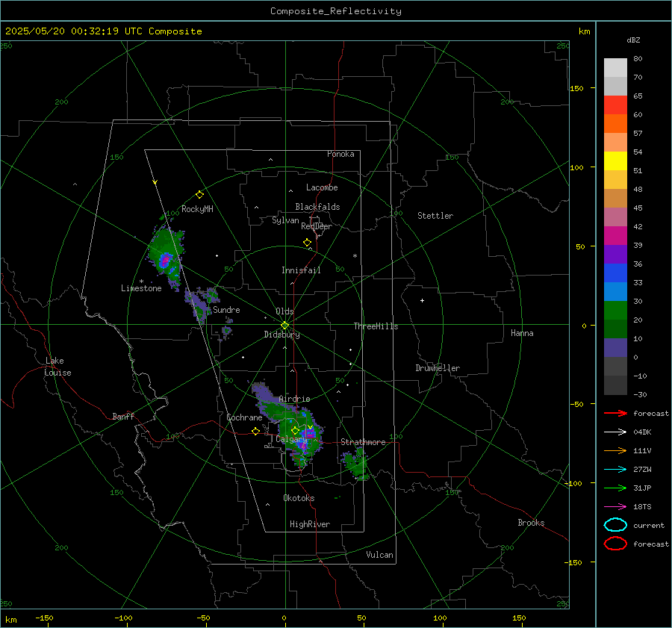Click the Limestone label
The width and height of the screenshot is (672, 628).
point(141,288)
